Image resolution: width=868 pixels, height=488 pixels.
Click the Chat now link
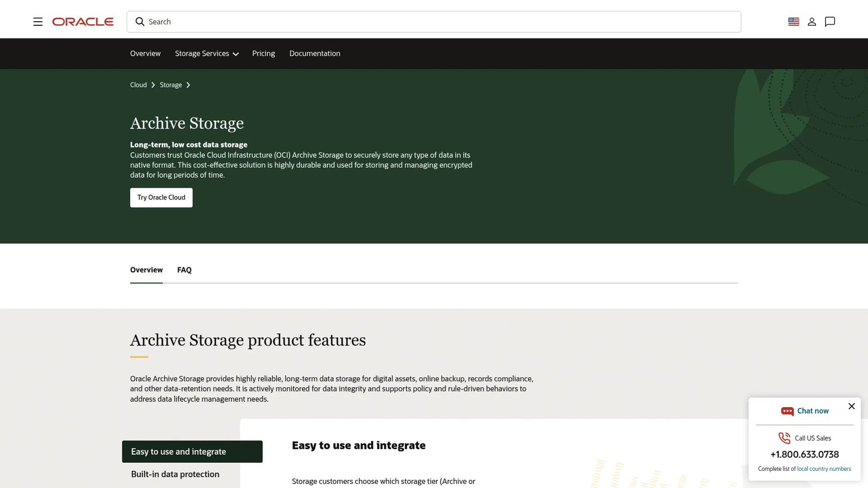pyautogui.click(x=813, y=411)
